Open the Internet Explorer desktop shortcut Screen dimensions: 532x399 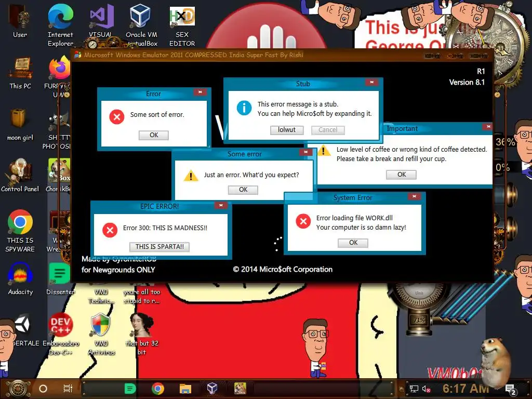tap(60, 24)
